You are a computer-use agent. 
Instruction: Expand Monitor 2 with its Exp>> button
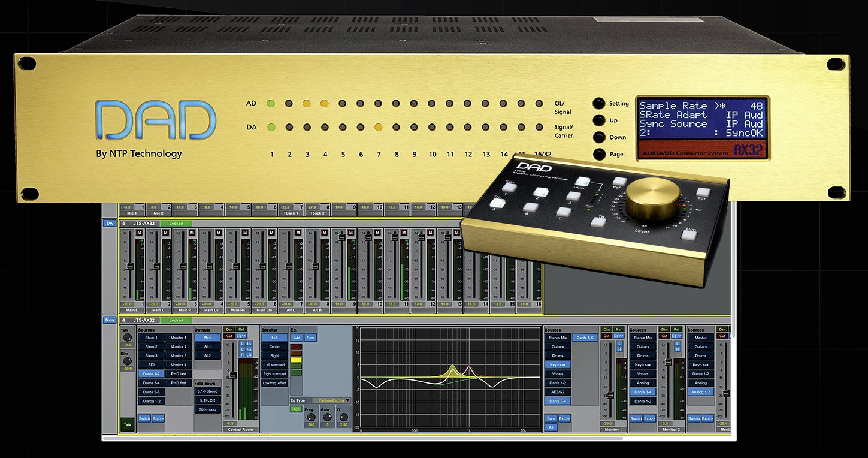click(x=650, y=418)
